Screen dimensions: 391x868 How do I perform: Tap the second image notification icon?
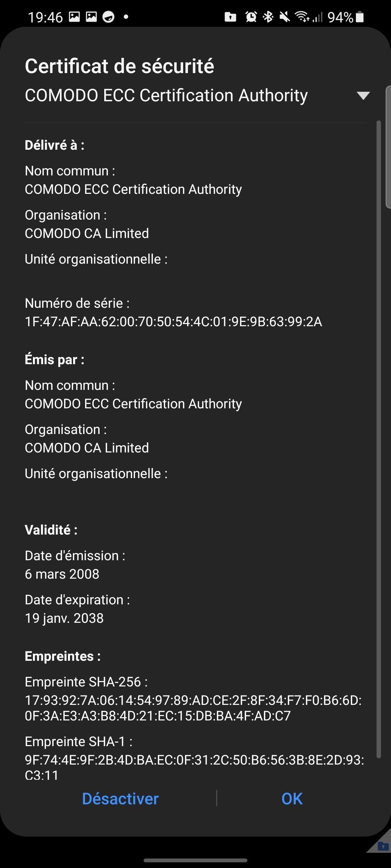(x=91, y=17)
